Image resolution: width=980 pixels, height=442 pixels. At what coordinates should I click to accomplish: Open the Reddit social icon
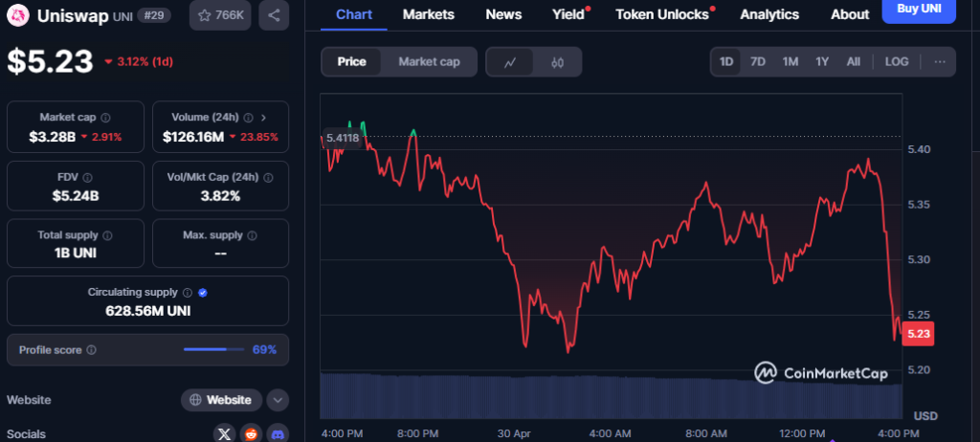pos(251,433)
